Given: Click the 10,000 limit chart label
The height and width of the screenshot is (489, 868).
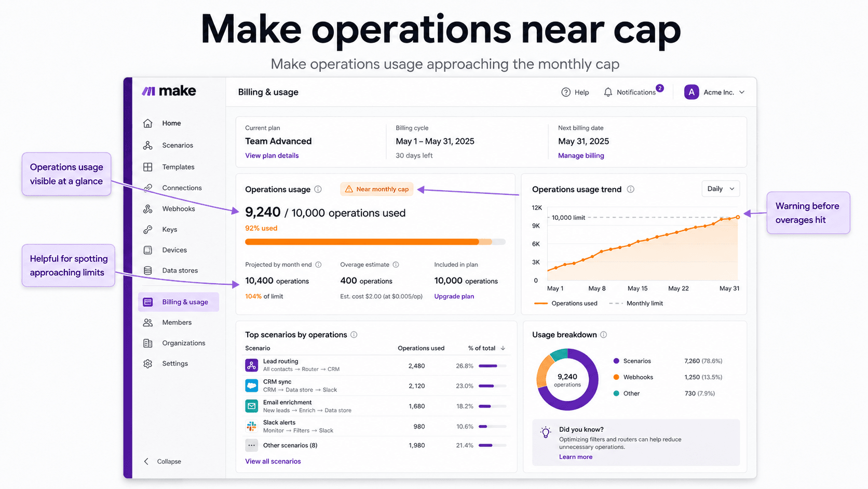Looking at the screenshot, I should (x=568, y=218).
